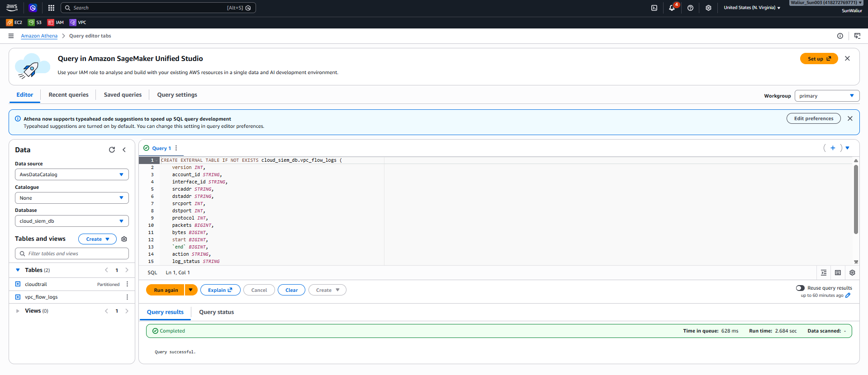Open the notifications bell icon
The image size is (868, 375).
(672, 8)
